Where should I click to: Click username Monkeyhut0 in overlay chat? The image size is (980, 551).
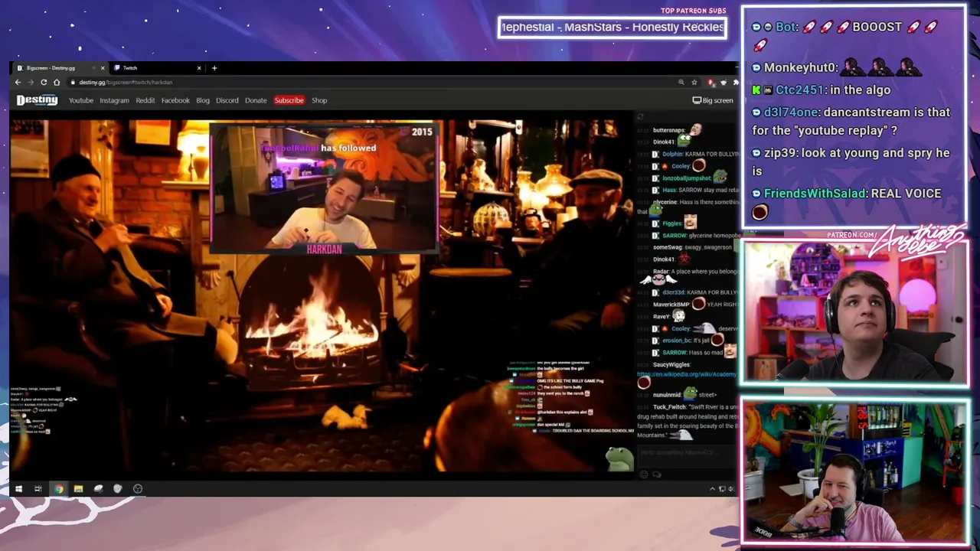coord(800,68)
